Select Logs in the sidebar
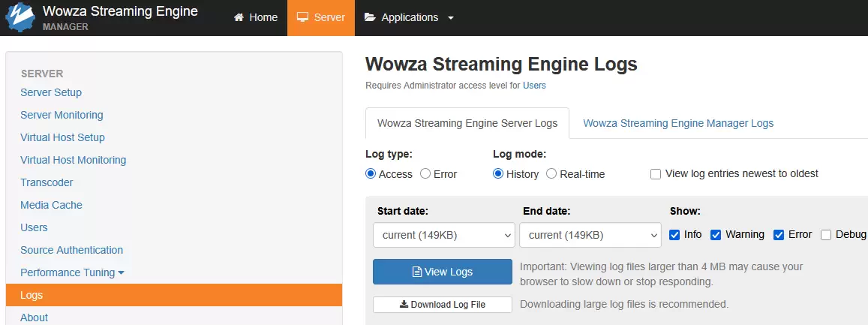 click(174, 295)
